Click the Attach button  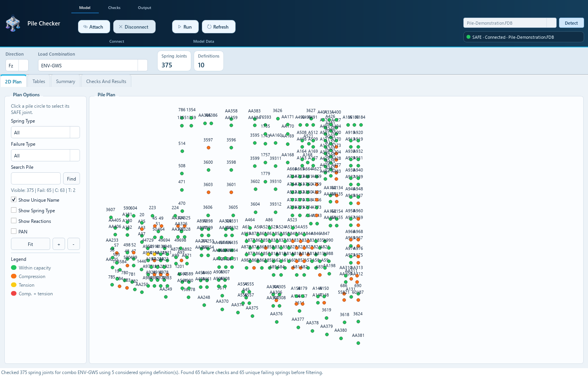click(x=93, y=27)
